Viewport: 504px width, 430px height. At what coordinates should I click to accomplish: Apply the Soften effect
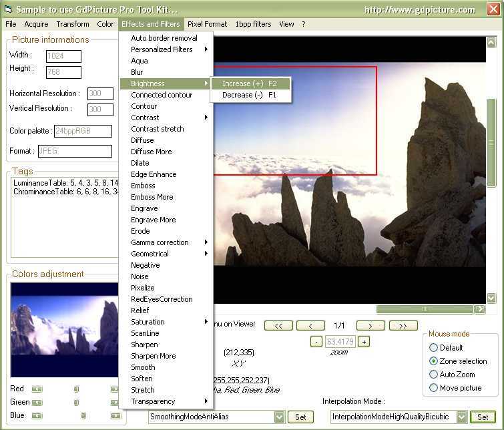point(166,379)
